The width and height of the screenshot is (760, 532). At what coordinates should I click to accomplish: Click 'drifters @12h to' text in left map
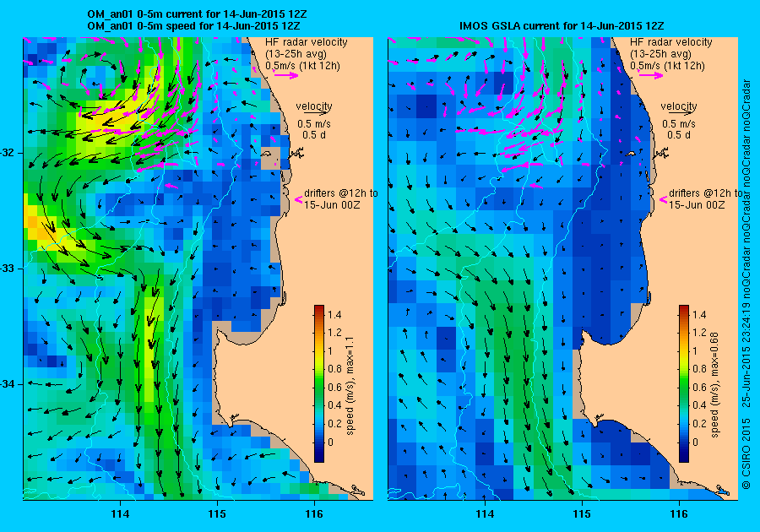(x=341, y=193)
